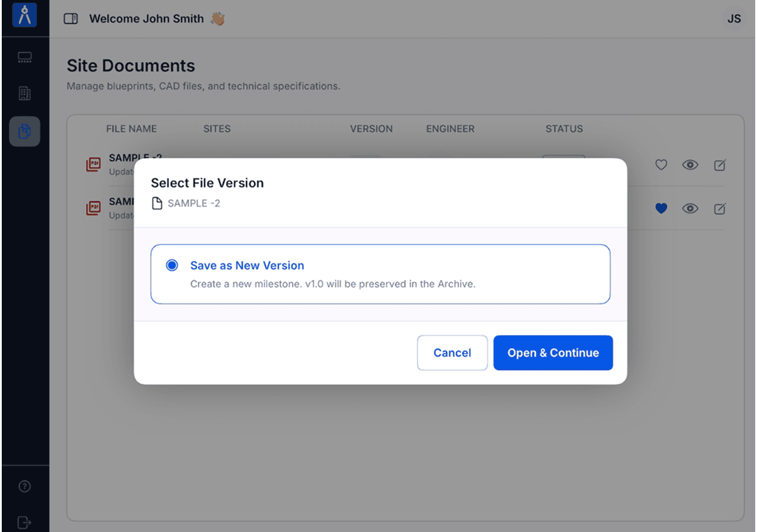View the second row file via eye icon

690,208
